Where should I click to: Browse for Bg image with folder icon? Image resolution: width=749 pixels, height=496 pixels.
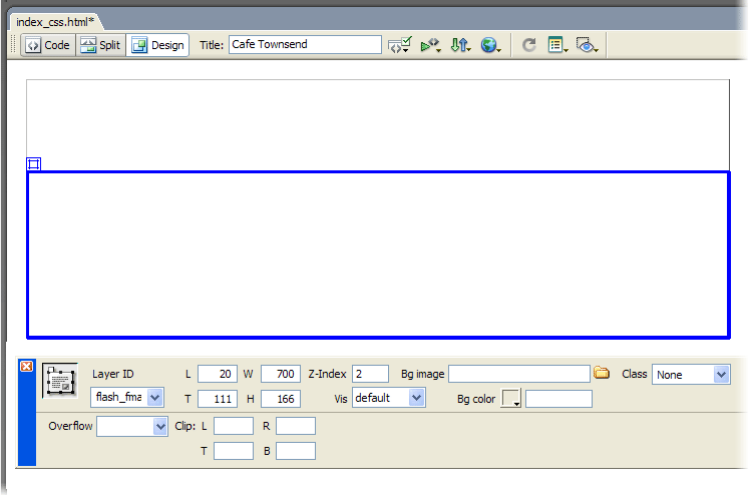(x=602, y=373)
